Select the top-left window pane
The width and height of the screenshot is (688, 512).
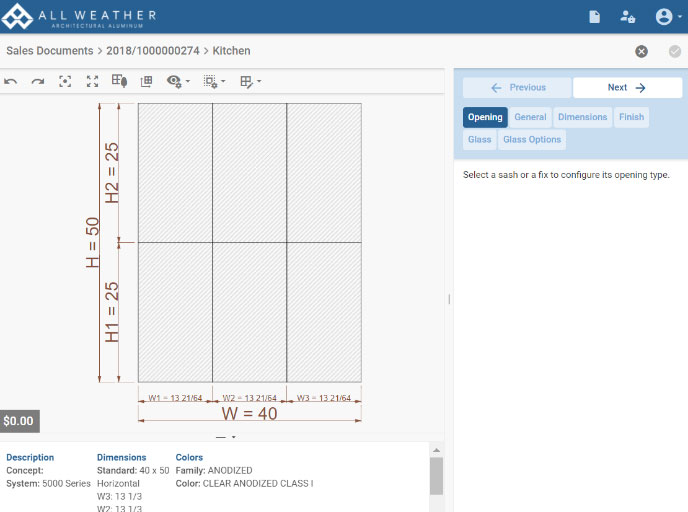(x=175, y=172)
